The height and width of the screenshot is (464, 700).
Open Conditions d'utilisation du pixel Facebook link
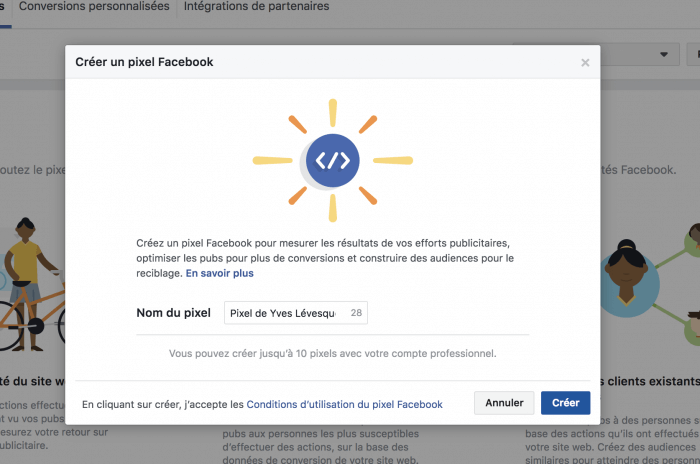coord(344,404)
